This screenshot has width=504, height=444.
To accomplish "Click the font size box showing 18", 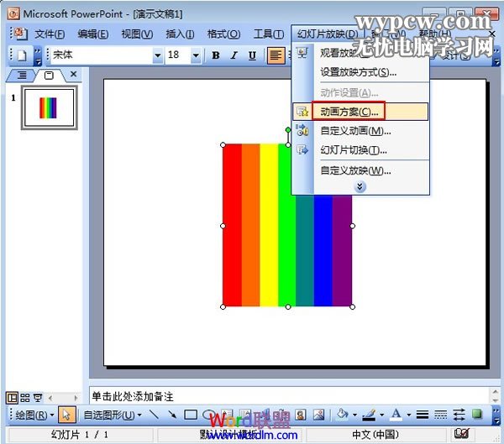I will pos(178,55).
